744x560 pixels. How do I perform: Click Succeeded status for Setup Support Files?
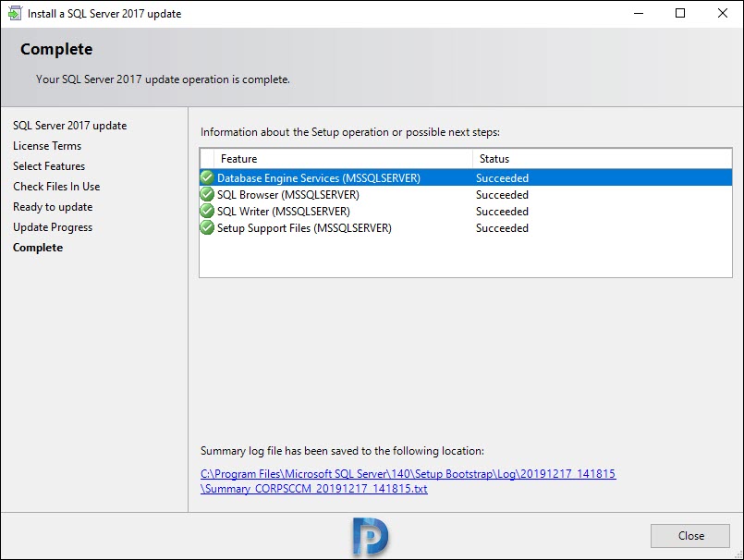[502, 228]
